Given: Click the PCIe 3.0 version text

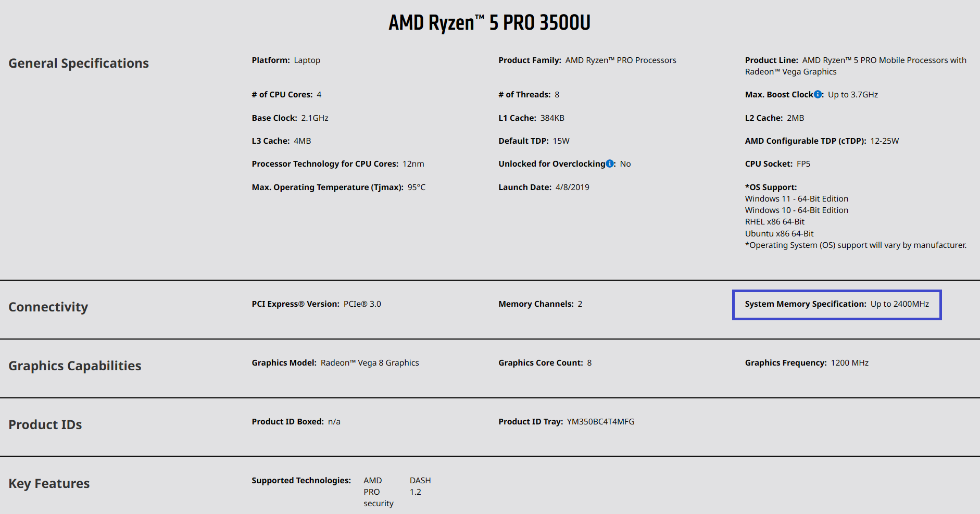Looking at the screenshot, I should 362,304.
